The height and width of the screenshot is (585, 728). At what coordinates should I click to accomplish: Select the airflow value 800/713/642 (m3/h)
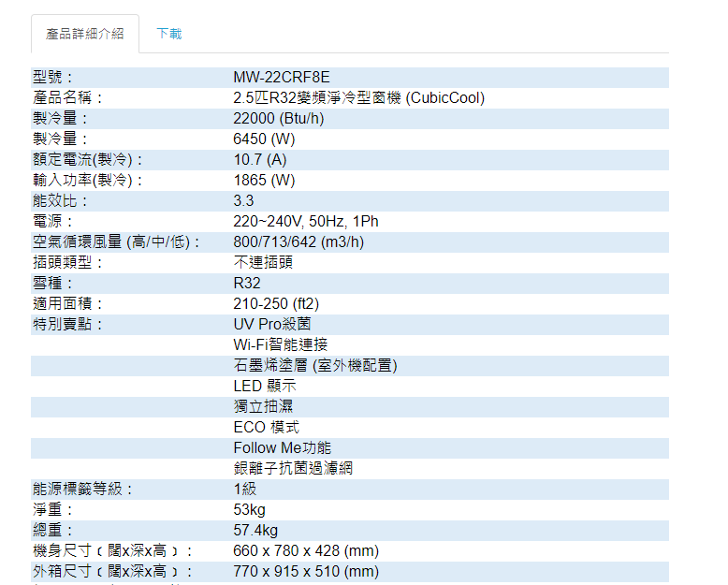[x=298, y=241]
